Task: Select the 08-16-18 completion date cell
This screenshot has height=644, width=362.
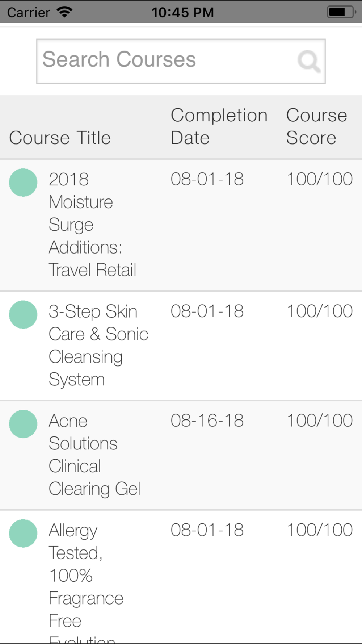Action: (207, 421)
